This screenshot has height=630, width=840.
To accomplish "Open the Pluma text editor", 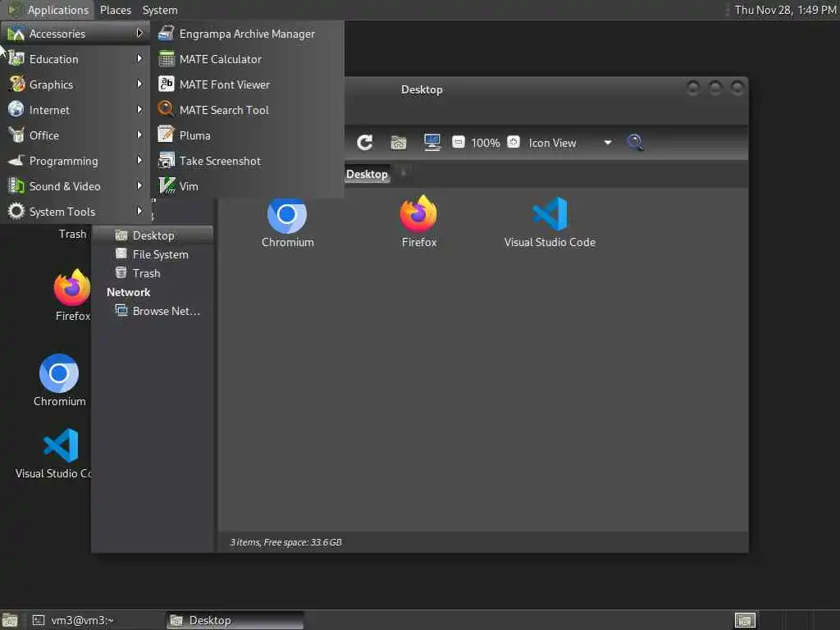I will tap(247, 135).
